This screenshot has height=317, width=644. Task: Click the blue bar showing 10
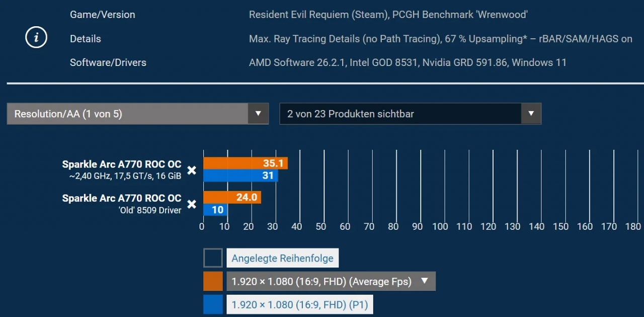click(x=215, y=210)
